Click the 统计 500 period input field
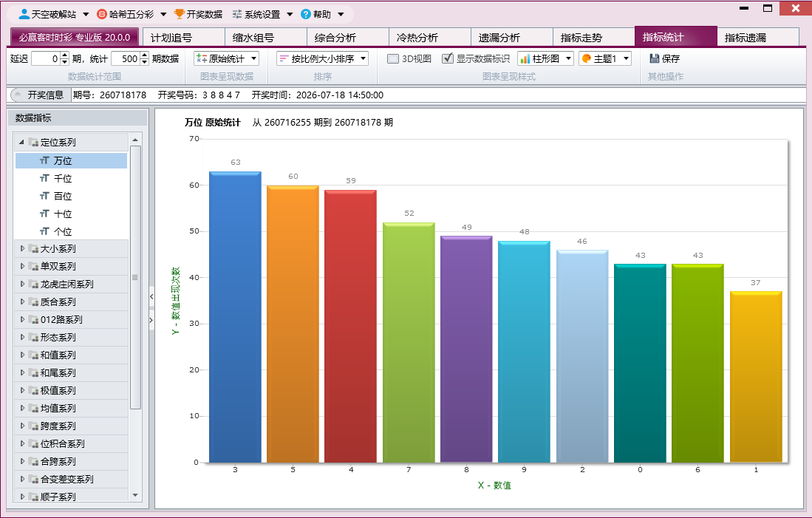812x518 pixels. 126,58
